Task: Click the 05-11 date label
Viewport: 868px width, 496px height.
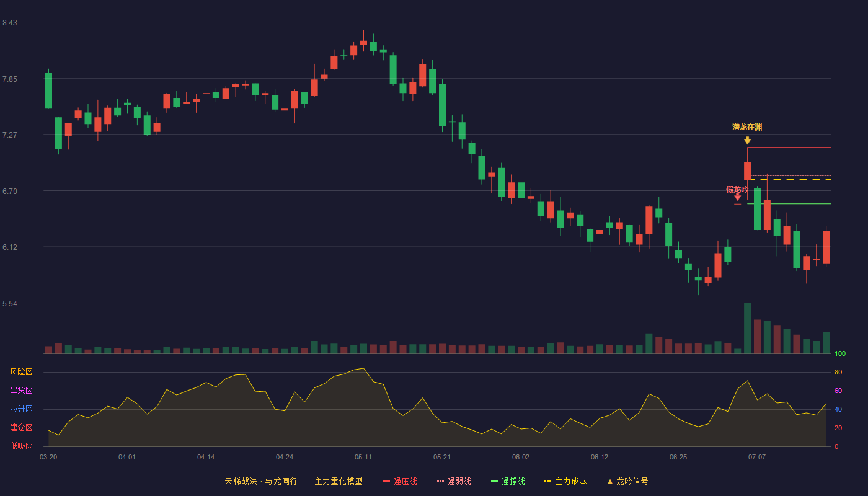Action: 363,457
